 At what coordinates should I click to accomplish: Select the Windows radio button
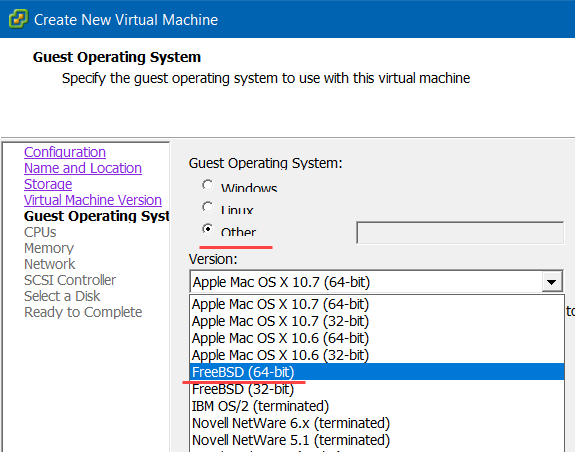coord(208,185)
